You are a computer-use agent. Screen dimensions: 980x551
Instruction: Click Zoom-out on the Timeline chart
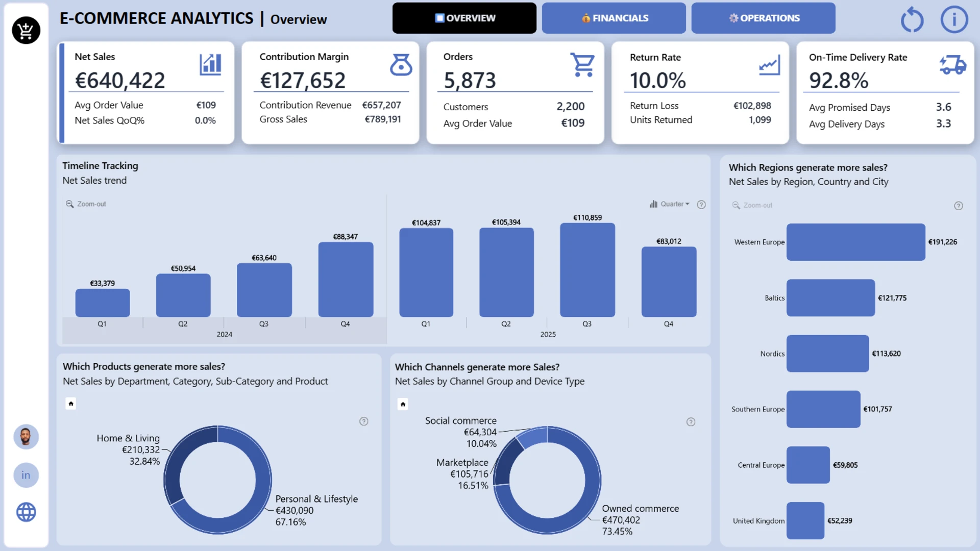pyautogui.click(x=86, y=204)
